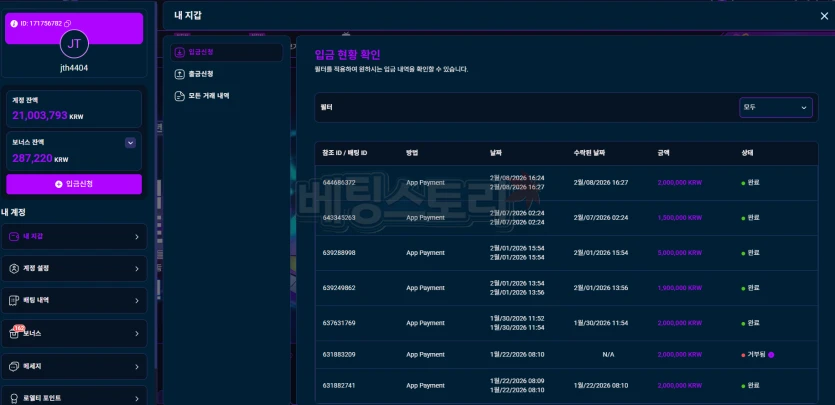Open the 모두 filter dropdown
This screenshot has height=405, width=835.
(776, 108)
